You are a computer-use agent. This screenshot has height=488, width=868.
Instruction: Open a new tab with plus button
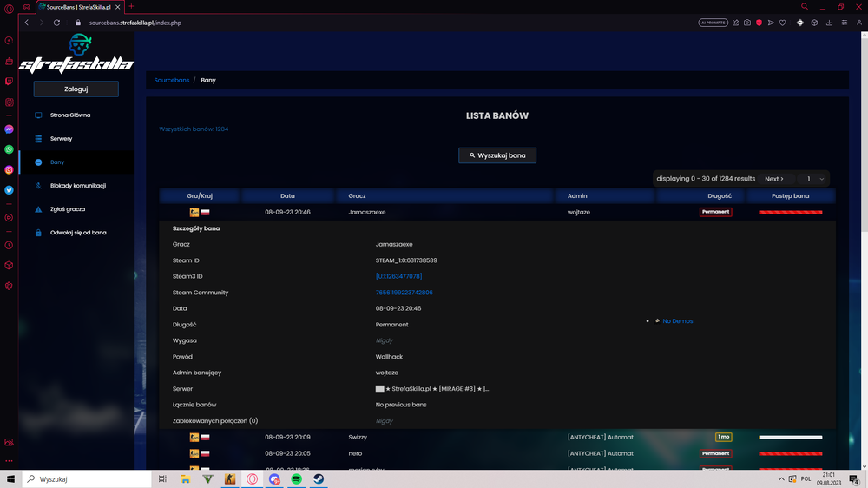pyautogui.click(x=131, y=7)
